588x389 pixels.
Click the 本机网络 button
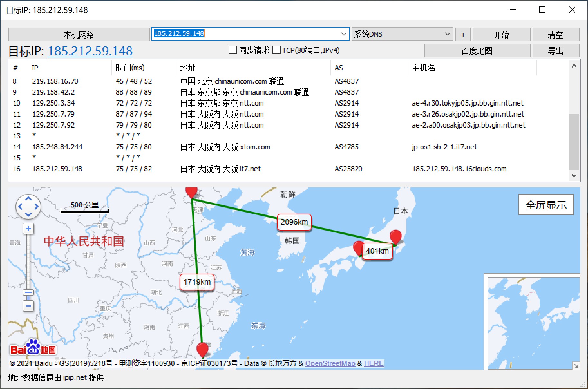tap(79, 34)
